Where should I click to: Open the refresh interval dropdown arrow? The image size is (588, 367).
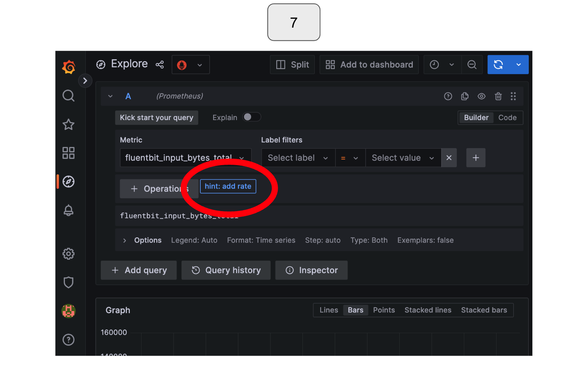(x=518, y=64)
